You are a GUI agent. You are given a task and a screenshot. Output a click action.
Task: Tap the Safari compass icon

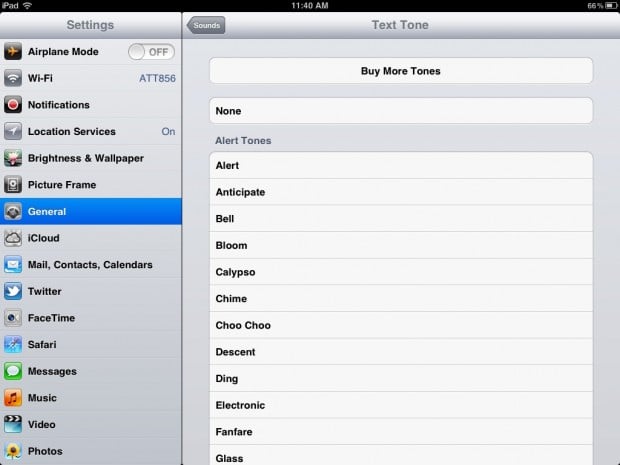13,344
